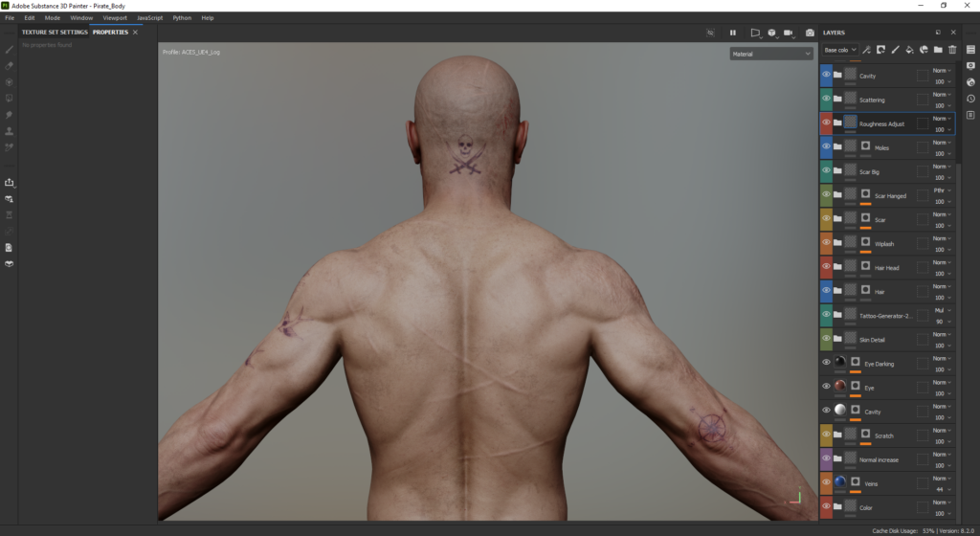Open the display settings icon on right dock
Viewport: 980px width, 536px height.
[x=970, y=66]
